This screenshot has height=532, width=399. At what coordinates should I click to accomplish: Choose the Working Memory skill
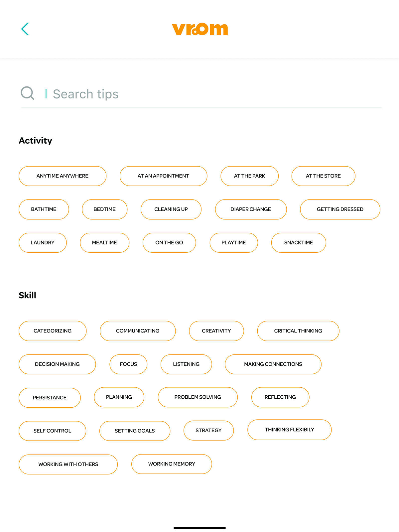tap(172, 464)
